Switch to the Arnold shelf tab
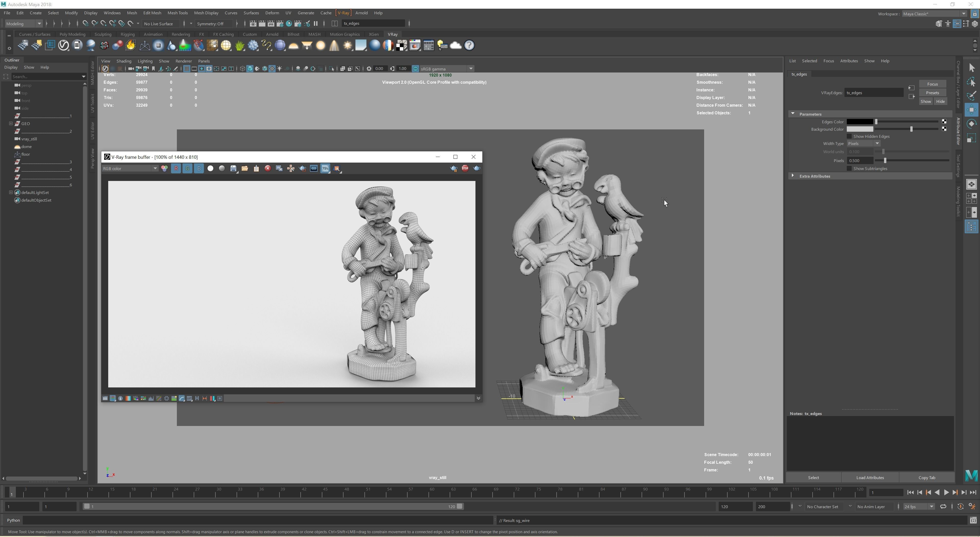The width and height of the screenshot is (980, 537). [272, 34]
